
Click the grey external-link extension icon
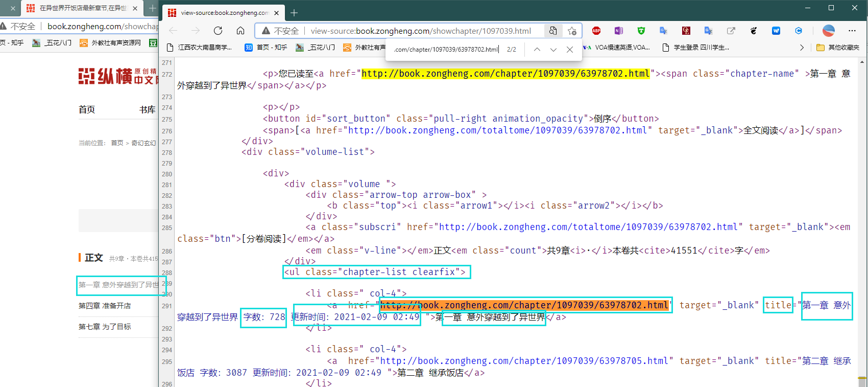731,31
